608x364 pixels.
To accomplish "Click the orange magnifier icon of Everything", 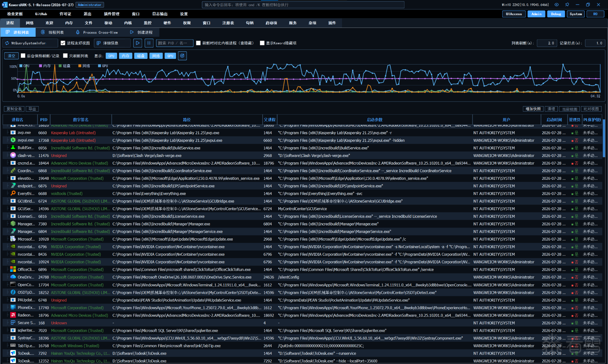I will (x=13, y=193).
